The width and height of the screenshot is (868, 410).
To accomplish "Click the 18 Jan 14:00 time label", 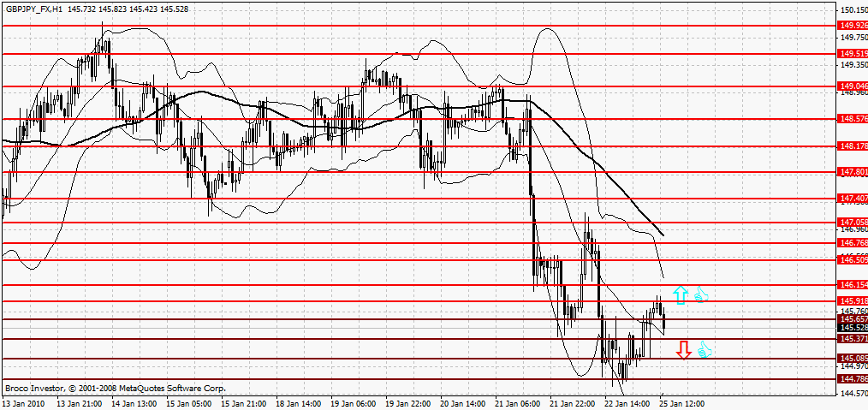I will coord(299,405).
